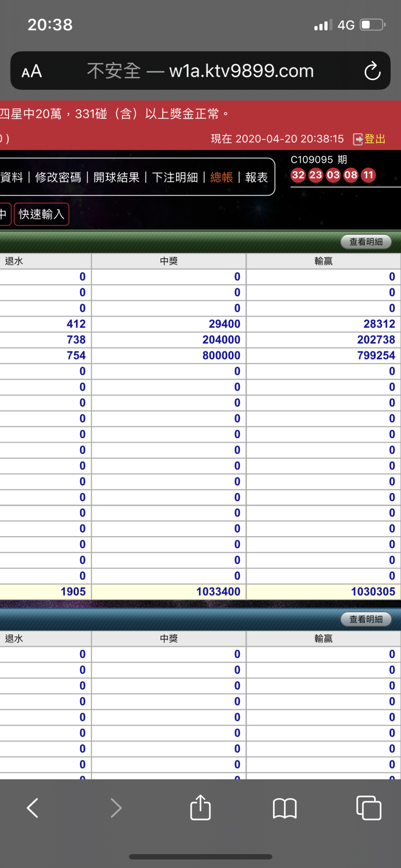Open the 開球結果 menu item
This screenshot has height=868, width=401.
(x=116, y=177)
